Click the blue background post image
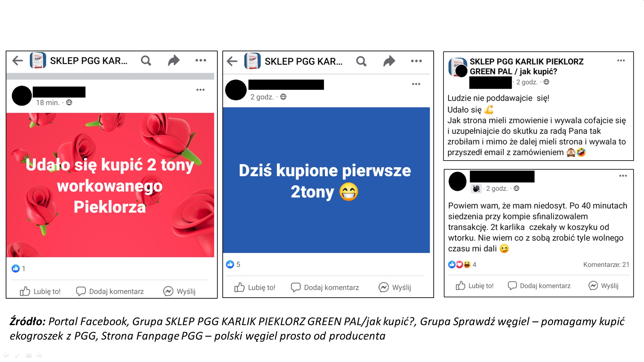 tap(326, 180)
